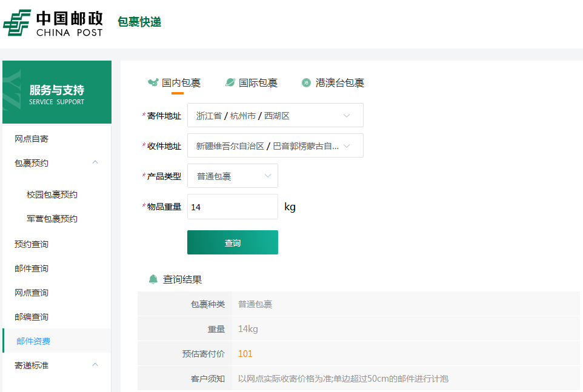Select 邮件资费 in the sidebar

click(x=33, y=341)
